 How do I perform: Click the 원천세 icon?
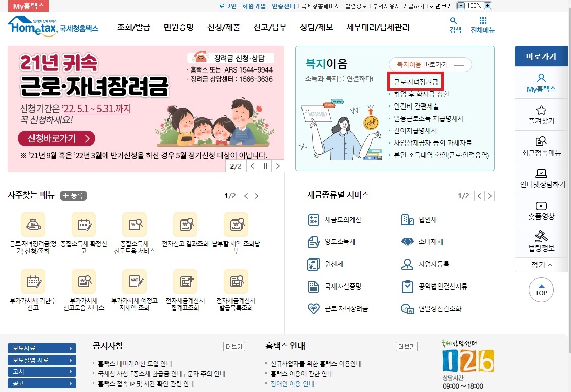click(313, 264)
